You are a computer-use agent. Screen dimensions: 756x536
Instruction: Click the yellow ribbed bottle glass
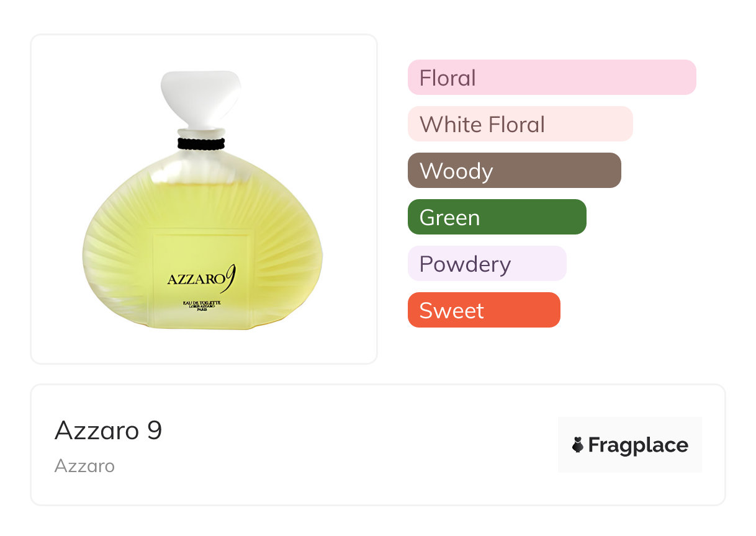(118, 248)
